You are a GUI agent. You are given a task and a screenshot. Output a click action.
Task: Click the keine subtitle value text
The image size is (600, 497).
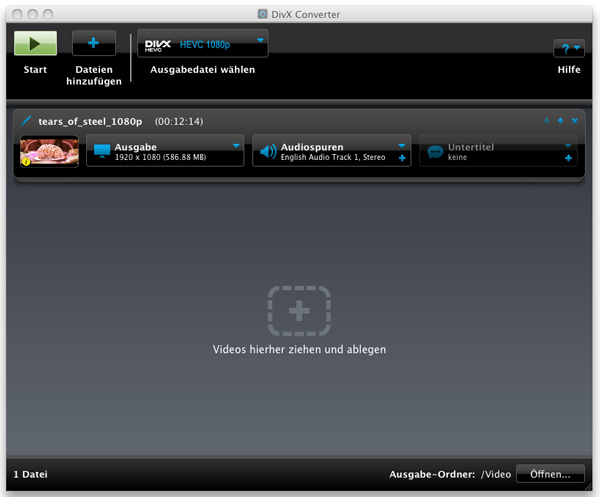tap(457, 157)
